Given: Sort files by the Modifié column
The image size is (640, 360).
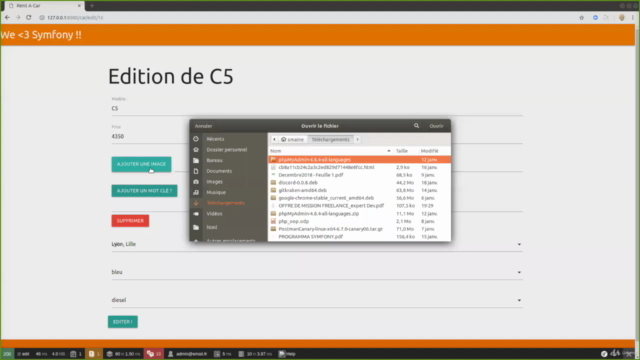Looking at the screenshot, I should point(434,151).
